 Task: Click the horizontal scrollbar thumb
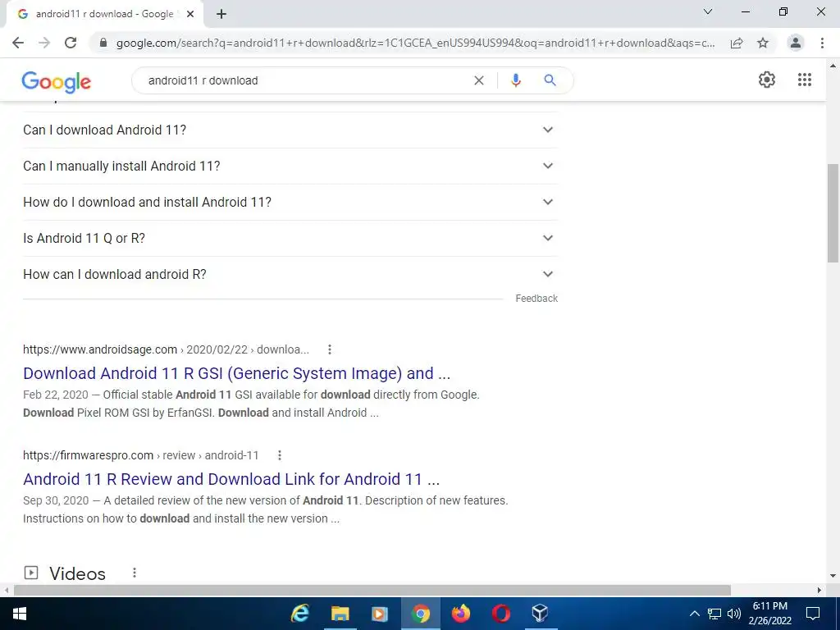click(372, 591)
